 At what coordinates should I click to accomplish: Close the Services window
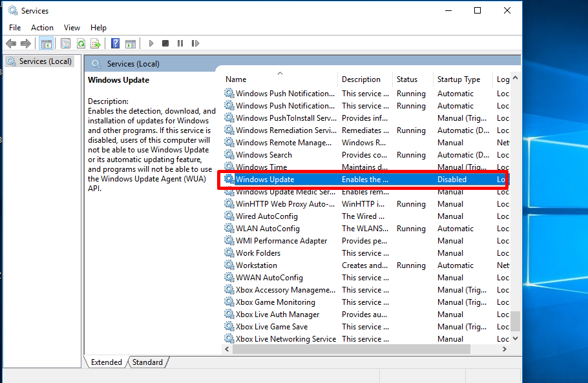507,10
